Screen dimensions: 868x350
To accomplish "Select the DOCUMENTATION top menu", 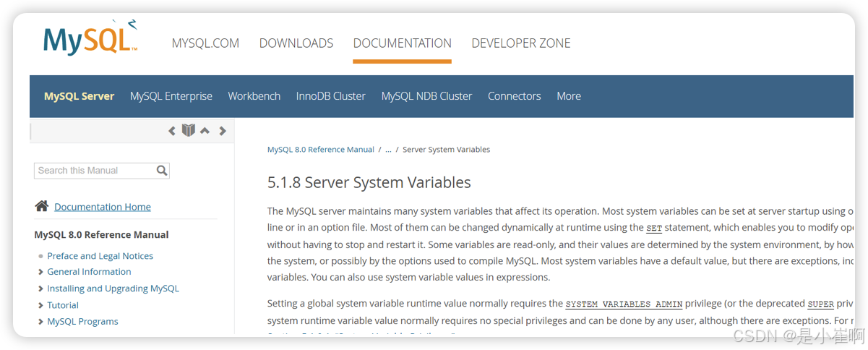I will click(403, 43).
